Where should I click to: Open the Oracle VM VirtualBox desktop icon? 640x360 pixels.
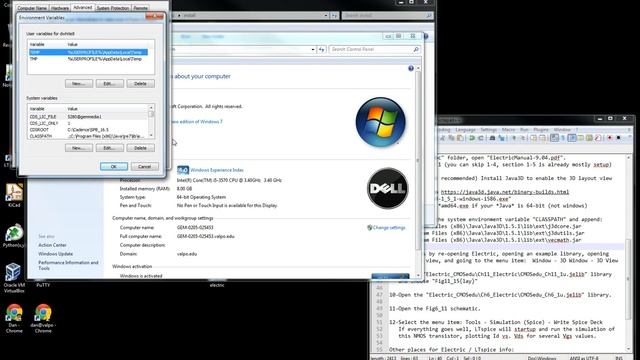(x=14, y=278)
